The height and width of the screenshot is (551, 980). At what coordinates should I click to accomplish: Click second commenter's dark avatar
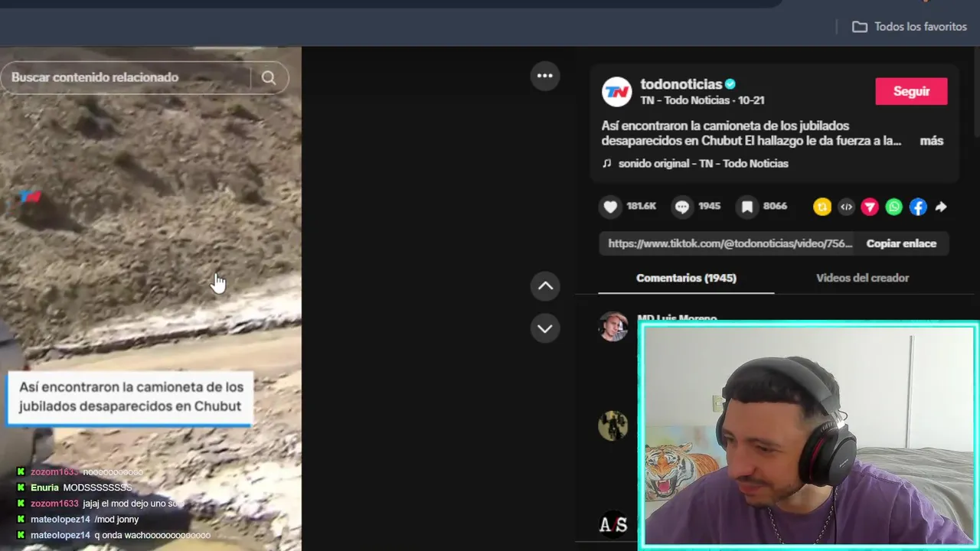pyautogui.click(x=612, y=425)
